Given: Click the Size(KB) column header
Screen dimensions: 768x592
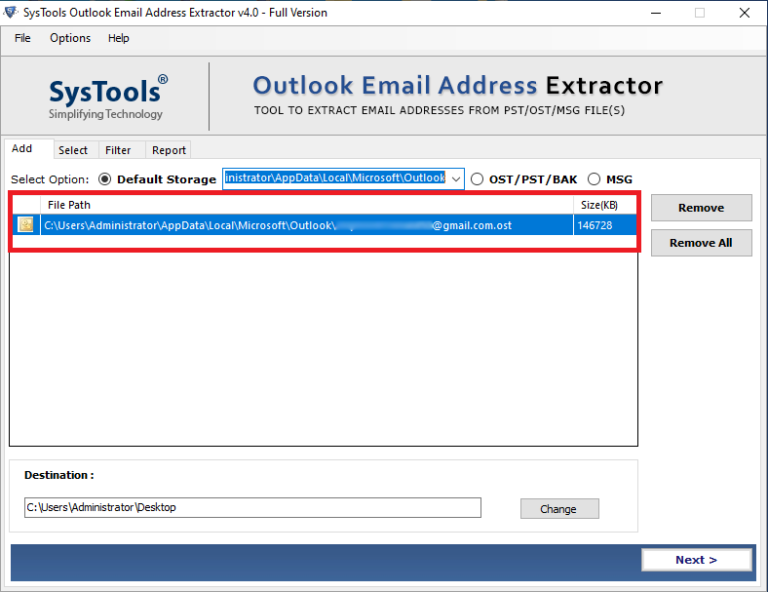Looking at the screenshot, I should pos(605,205).
